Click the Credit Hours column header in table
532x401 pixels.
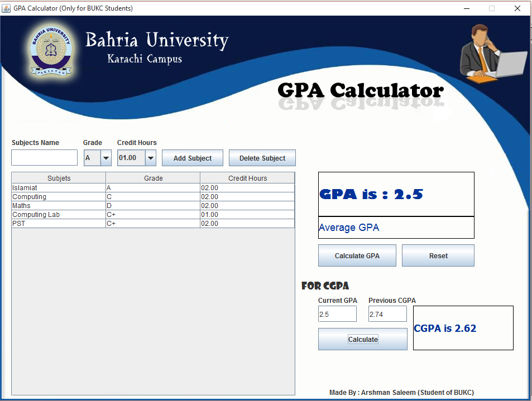pyautogui.click(x=247, y=178)
